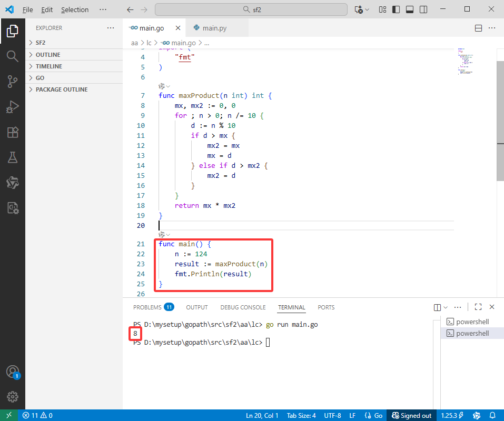Click the remote window indicator in status bar
The image size is (504, 421).
[x=8, y=415]
